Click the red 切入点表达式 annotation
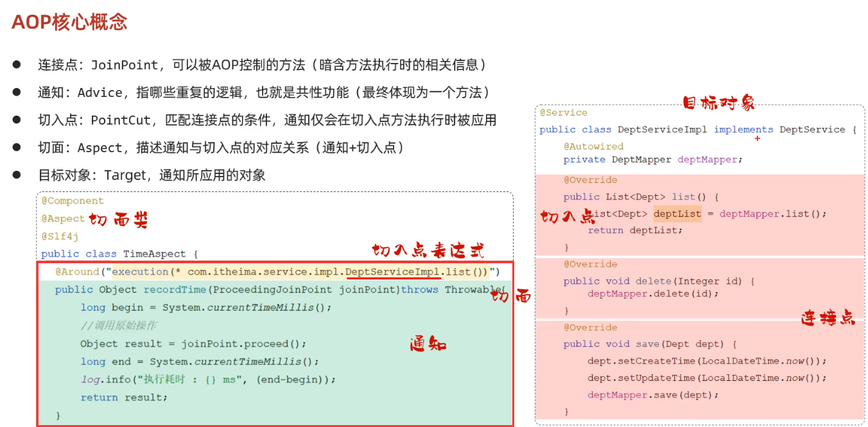 coord(428,250)
